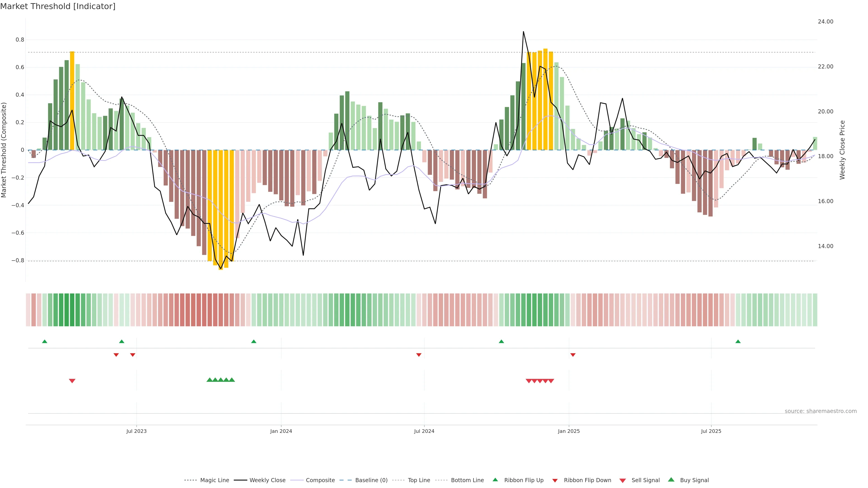The height and width of the screenshot is (488, 868).
Task: Click the Jul 2025 x-axis label
Action: 711,431
